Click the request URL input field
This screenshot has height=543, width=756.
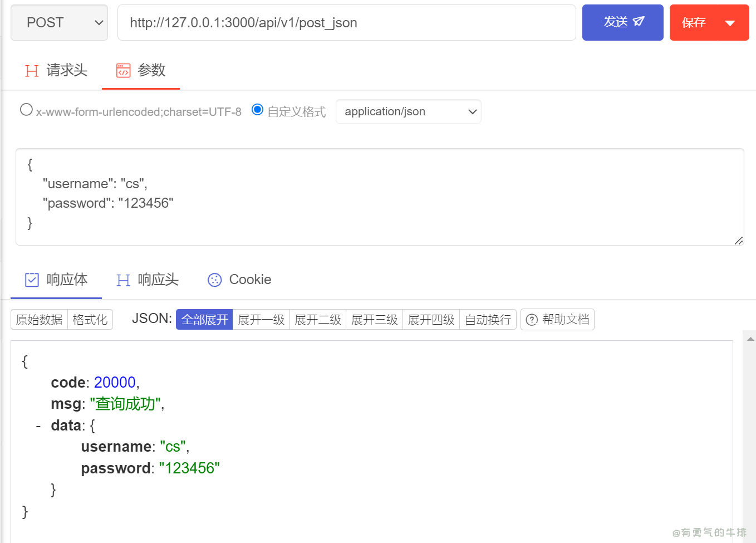346,23
